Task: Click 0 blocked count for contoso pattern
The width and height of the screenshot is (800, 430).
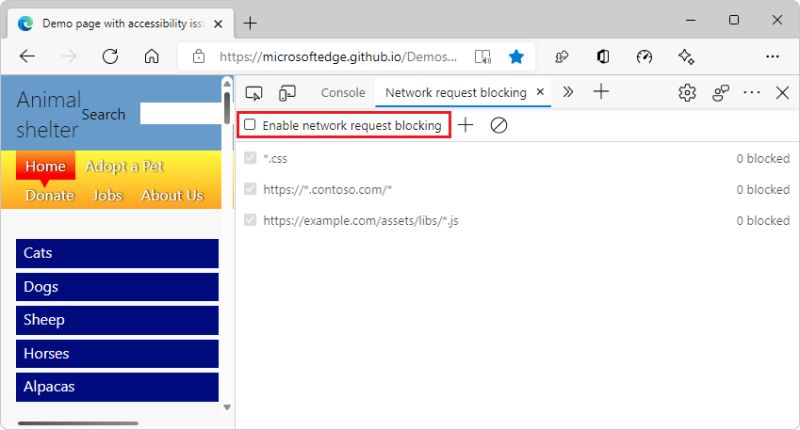Action: click(763, 190)
